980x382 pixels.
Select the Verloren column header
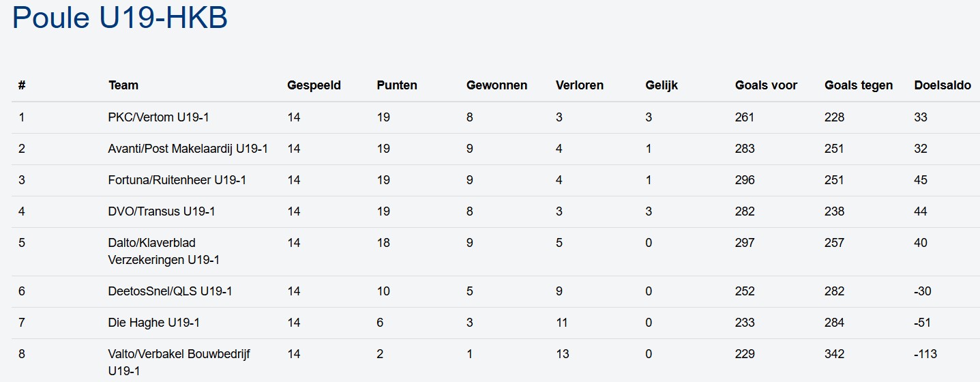(580, 85)
